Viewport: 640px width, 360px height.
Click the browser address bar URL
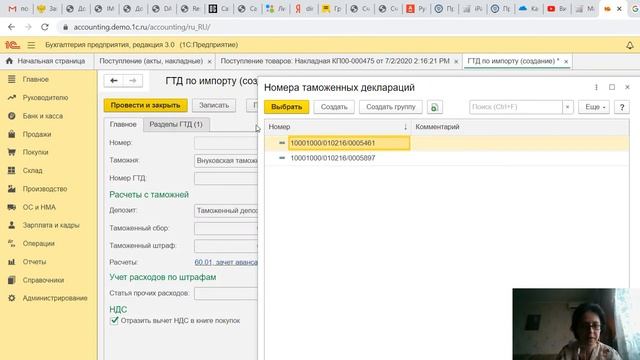tap(142, 27)
